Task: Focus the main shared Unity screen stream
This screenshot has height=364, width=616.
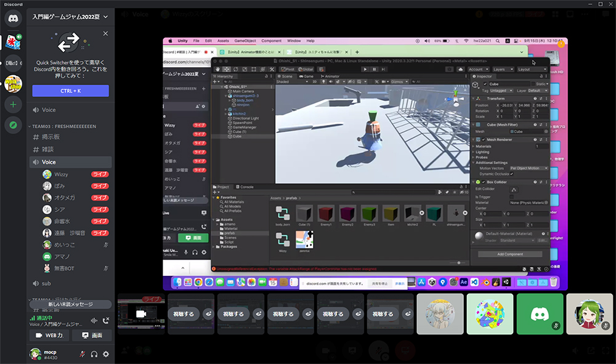Action: click(x=365, y=164)
